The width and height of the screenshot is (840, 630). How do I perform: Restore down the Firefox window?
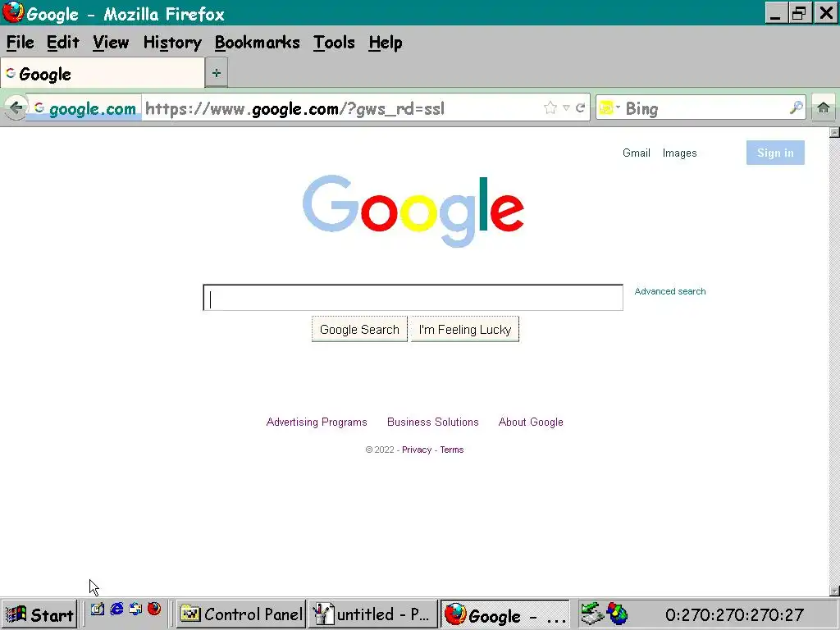799,13
